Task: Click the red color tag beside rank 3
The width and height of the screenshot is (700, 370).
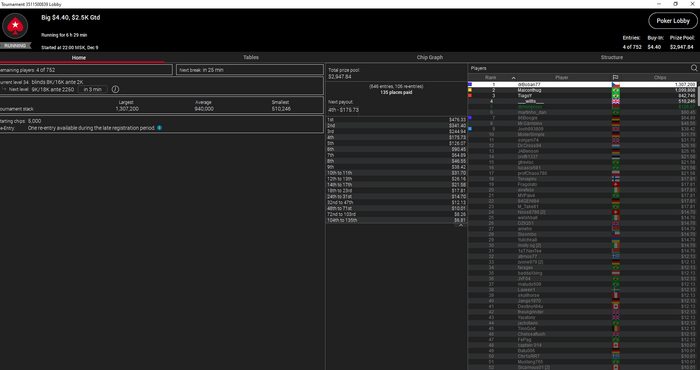Action: 470,95
